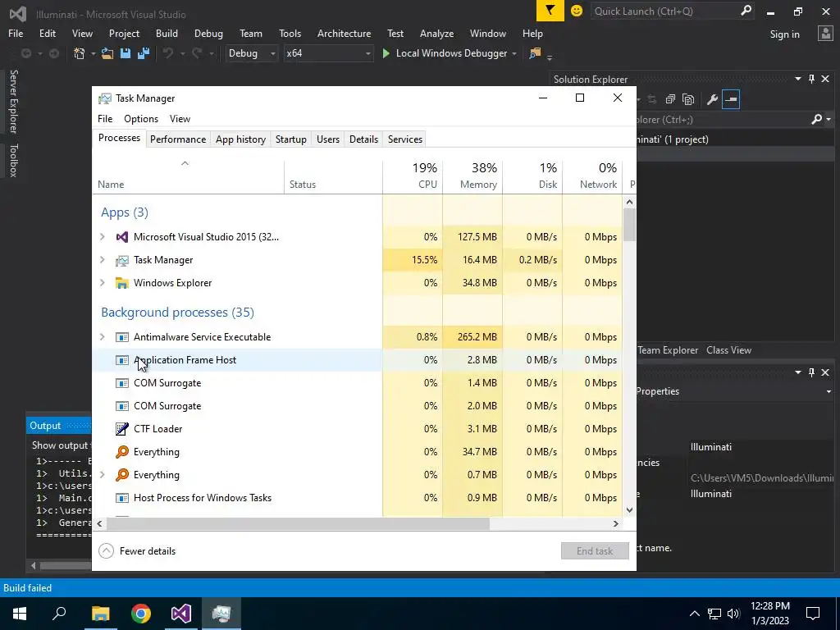The width and height of the screenshot is (840, 630).
Task: Click the Task Manager scroll down arrow
Action: click(x=629, y=510)
